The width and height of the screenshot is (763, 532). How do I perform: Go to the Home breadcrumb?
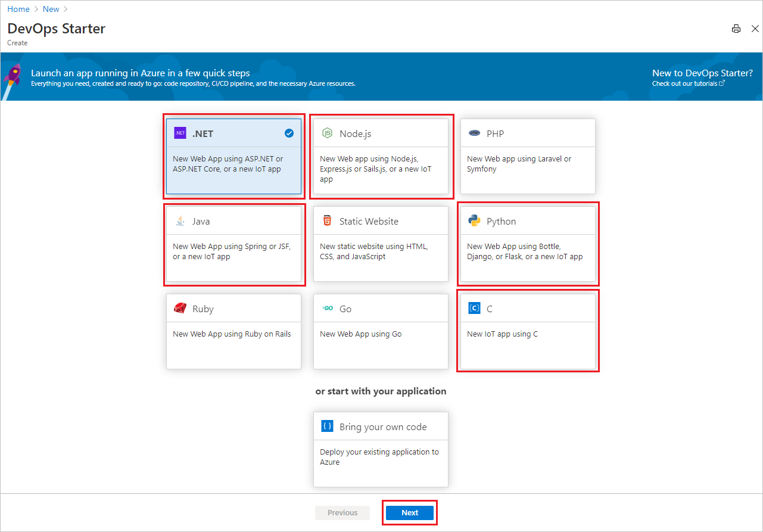tap(18, 9)
